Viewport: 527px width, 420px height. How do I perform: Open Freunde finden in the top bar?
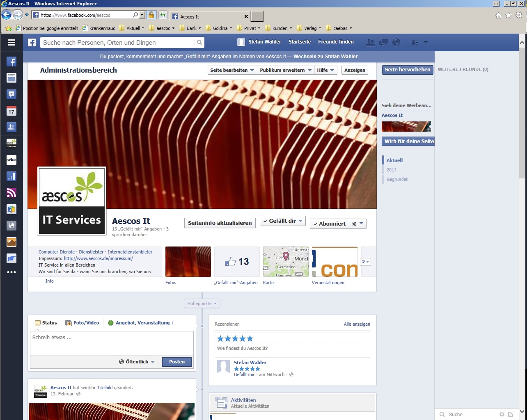click(x=336, y=42)
